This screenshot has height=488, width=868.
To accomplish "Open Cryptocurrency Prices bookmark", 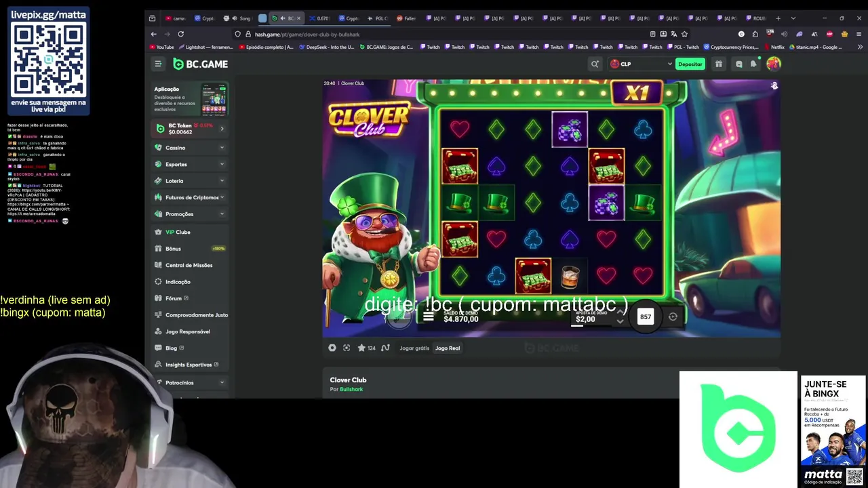I will pos(732,47).
